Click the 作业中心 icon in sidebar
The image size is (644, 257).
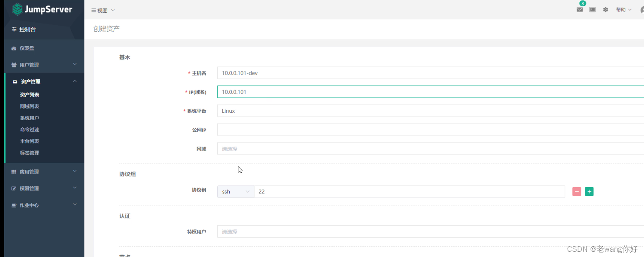tap(14, 205)
